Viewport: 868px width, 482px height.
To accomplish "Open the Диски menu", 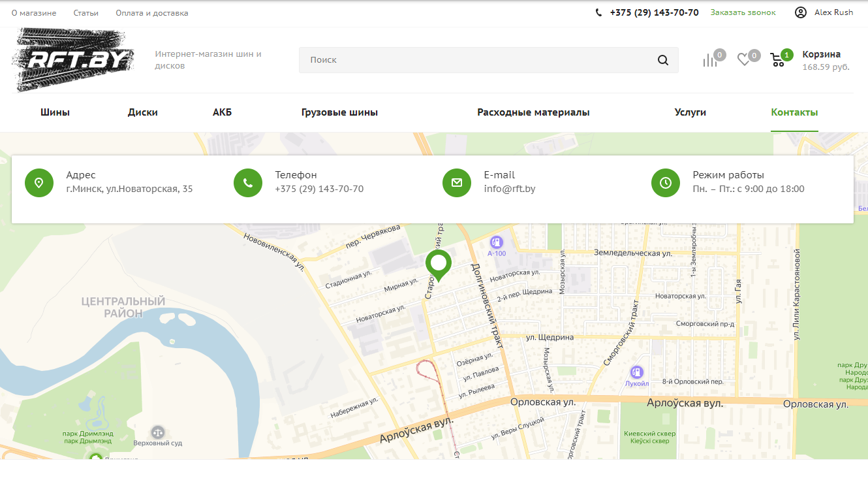I will pos(143,112).
